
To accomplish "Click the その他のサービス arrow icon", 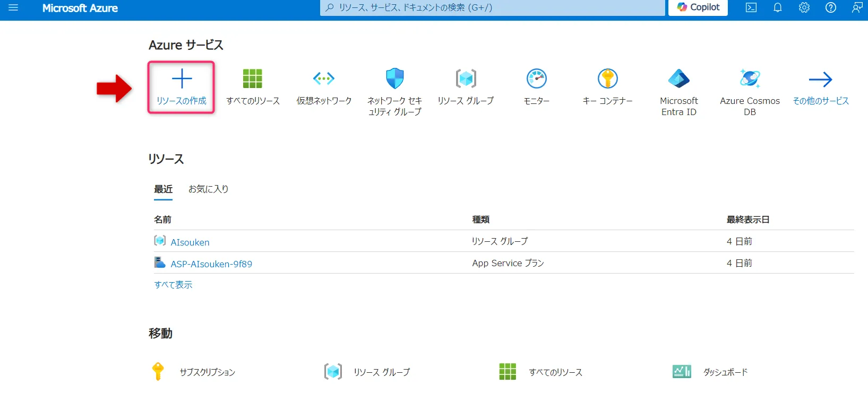I will (x=821, y=80).
